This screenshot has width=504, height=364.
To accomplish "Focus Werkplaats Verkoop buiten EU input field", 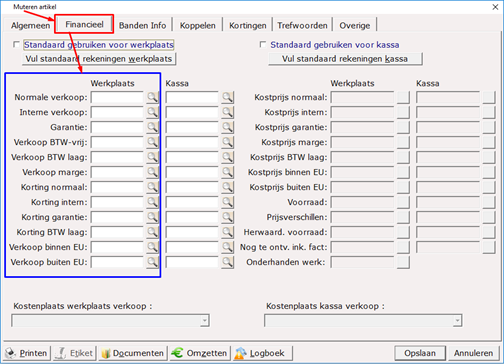I will (117, 262).
